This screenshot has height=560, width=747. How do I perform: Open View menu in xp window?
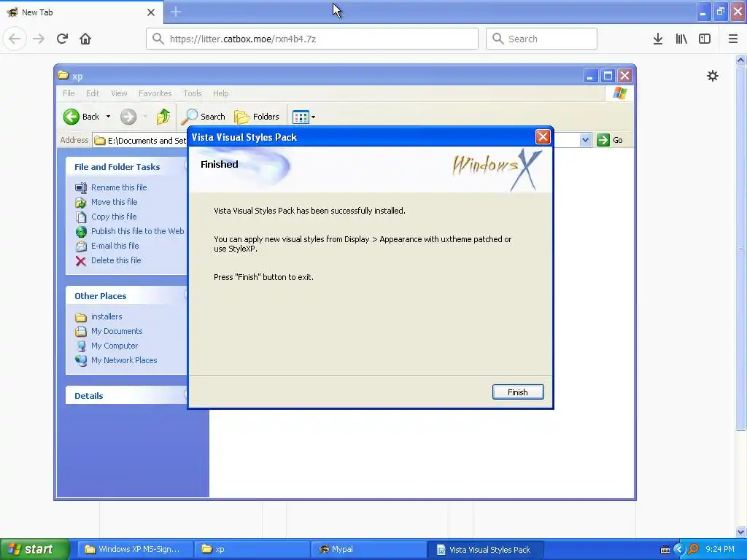(x=119, y=93)
